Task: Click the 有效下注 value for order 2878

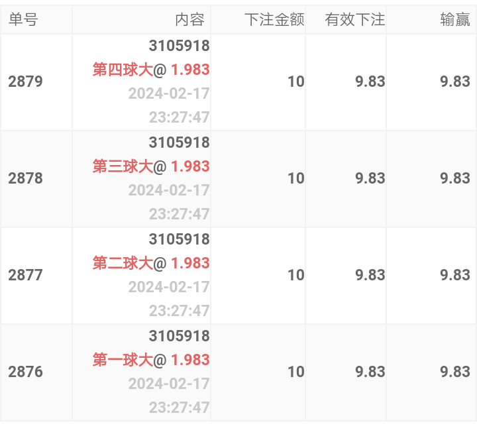Action: tap(370, 178)
